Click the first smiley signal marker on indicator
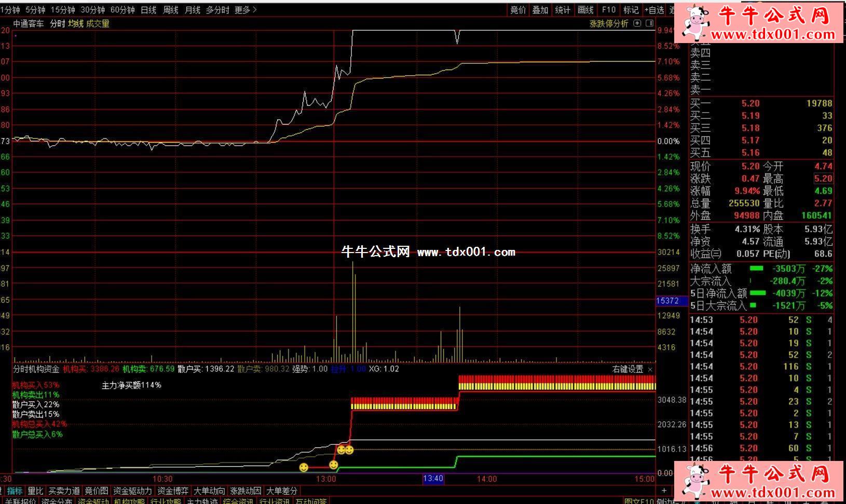The height and width of the screenshot is (504, 846). click(304, 467)
